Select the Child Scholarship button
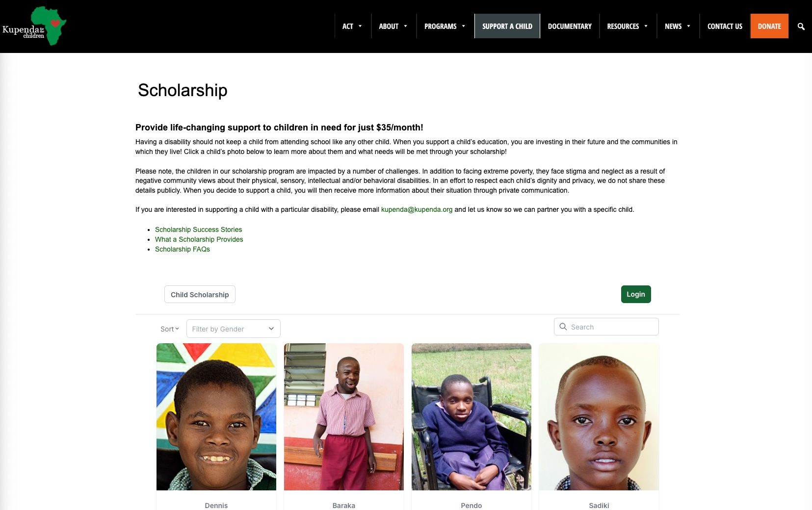 (200, 294)
